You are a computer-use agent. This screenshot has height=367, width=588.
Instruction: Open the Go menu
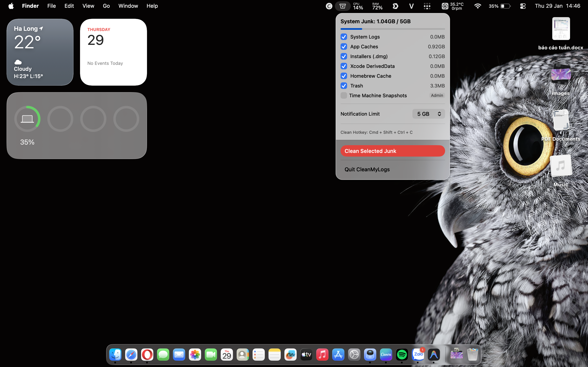[106, 6]
